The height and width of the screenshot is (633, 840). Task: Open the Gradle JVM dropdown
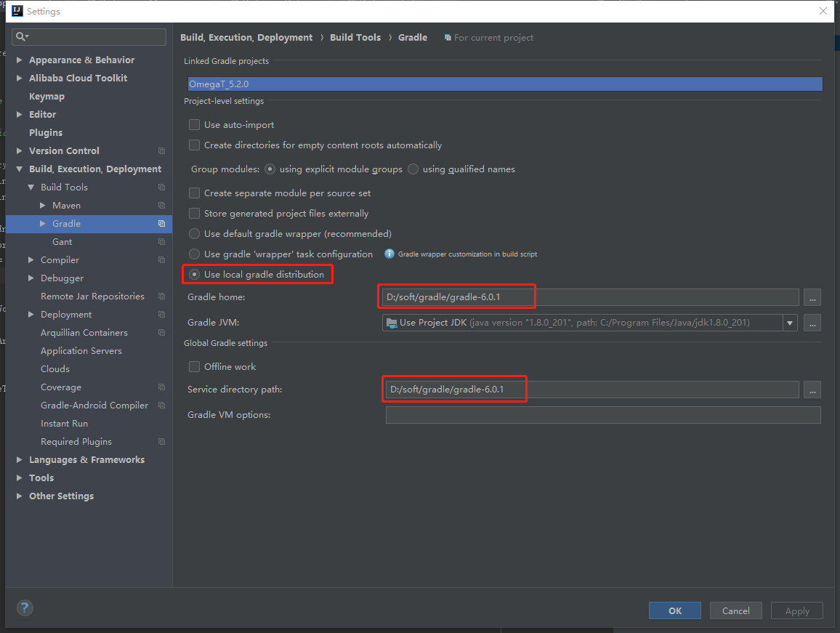point(790,323)
